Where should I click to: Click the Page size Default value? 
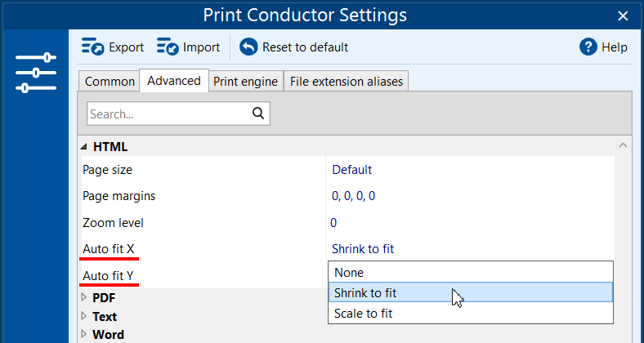point(352,170)
